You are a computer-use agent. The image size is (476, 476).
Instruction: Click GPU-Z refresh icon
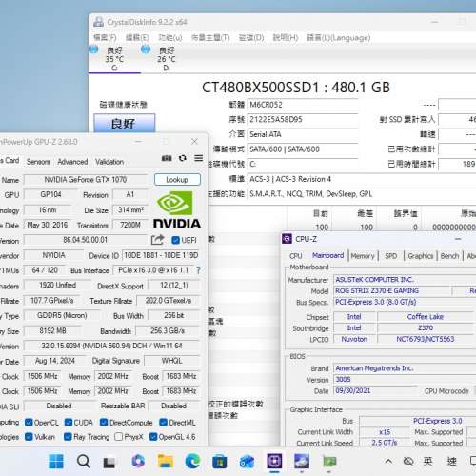tap(183, 158)
